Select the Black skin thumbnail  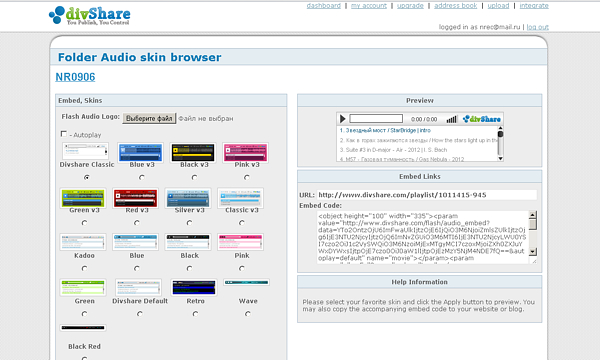tap(188, 242)
